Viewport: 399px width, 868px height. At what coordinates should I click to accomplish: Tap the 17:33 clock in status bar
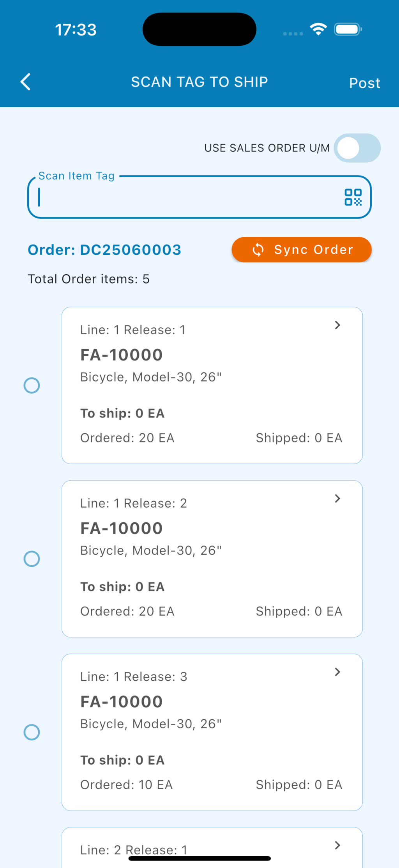76,30
